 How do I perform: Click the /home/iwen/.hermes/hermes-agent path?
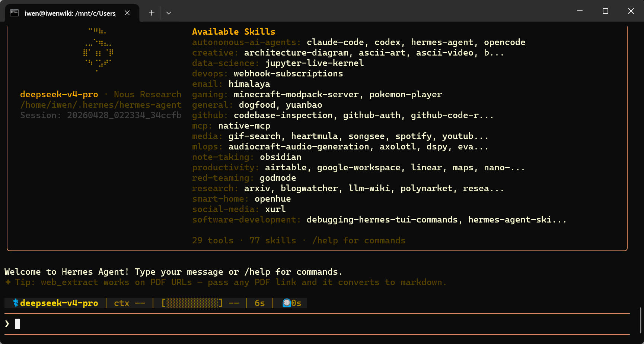(101, 105)
